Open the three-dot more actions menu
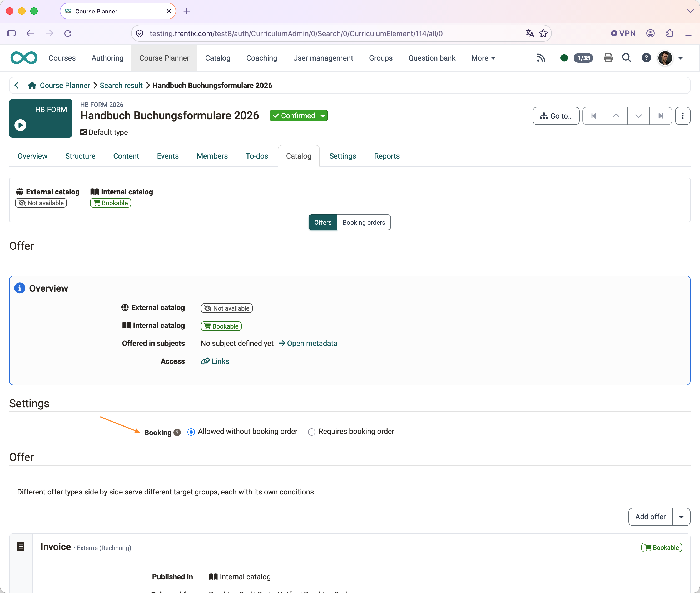Viewport: 700px width, 593px height. pos(683,116)
